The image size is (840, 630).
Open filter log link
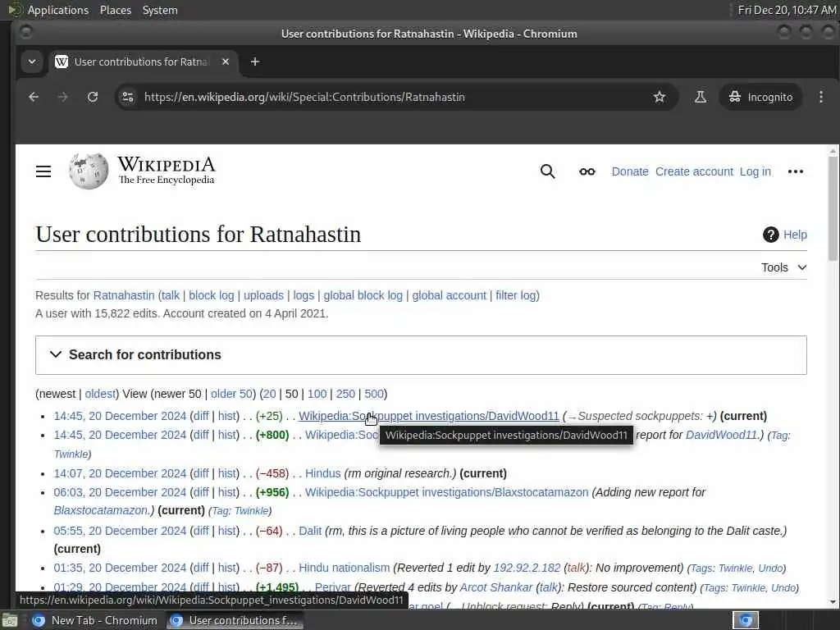(515, 295)
